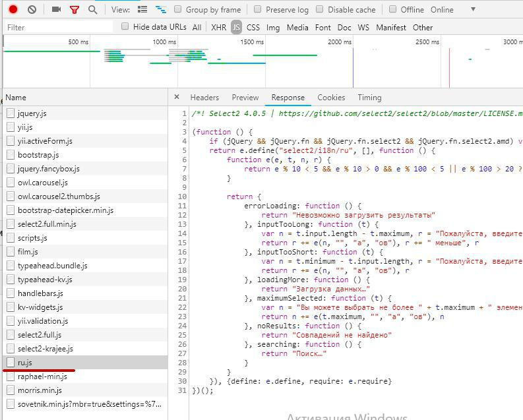523x420 pixels.
Task: Select owl.carousel.js request
Action: pyautogui.click(x=85, y=183)
